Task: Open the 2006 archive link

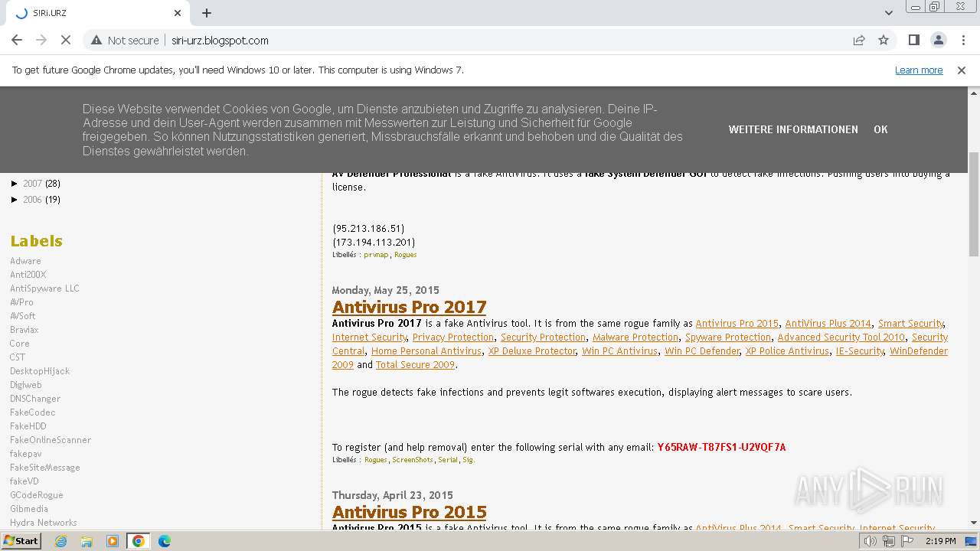Action: (32, 200)
